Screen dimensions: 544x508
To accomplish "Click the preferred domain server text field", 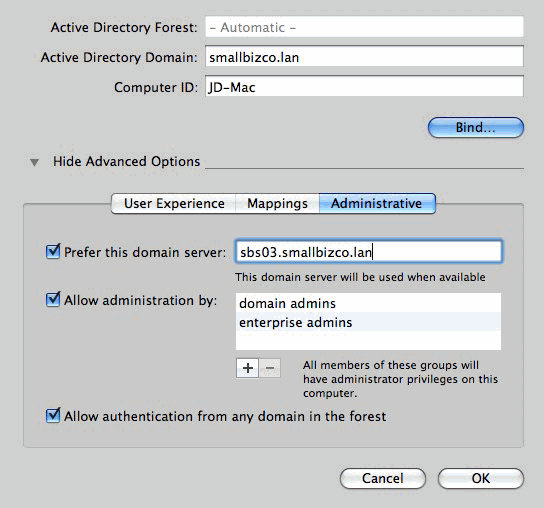I will pos(368,252).
